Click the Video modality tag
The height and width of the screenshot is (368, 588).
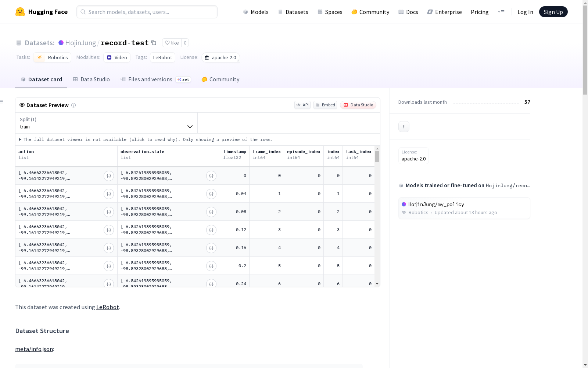(117, 57)
